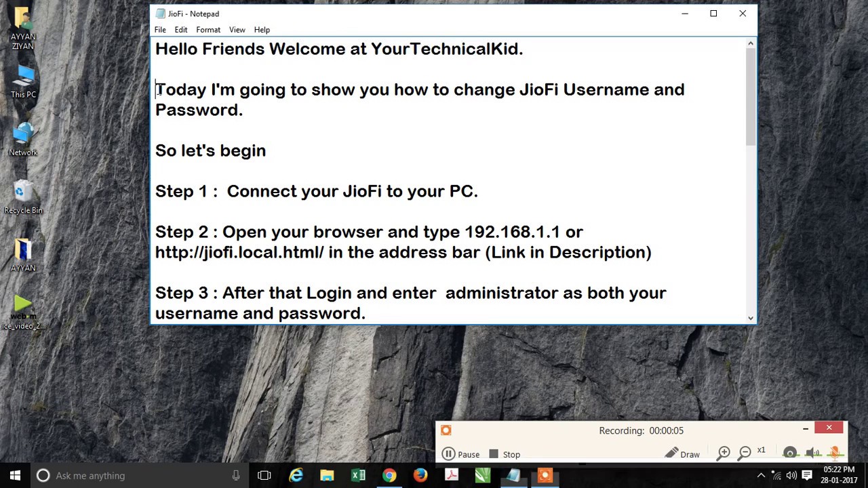This screenshot has width=868, height=488.
Task: Click the zoom out magnifier in recorder
Action: pyautogui.click(x=745, y=453)
